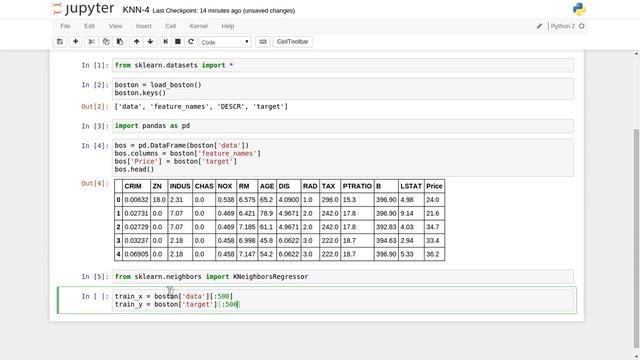
Task: Open the Help menu
Action: 228,26
